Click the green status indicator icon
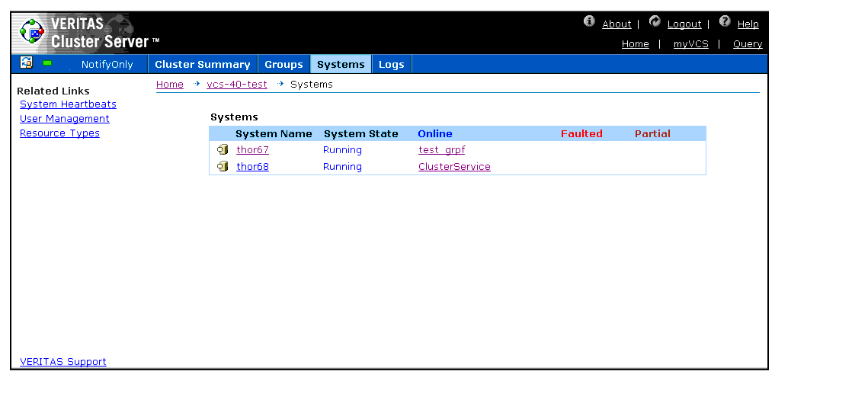This screenshot has height=397, width=868. 47,63
